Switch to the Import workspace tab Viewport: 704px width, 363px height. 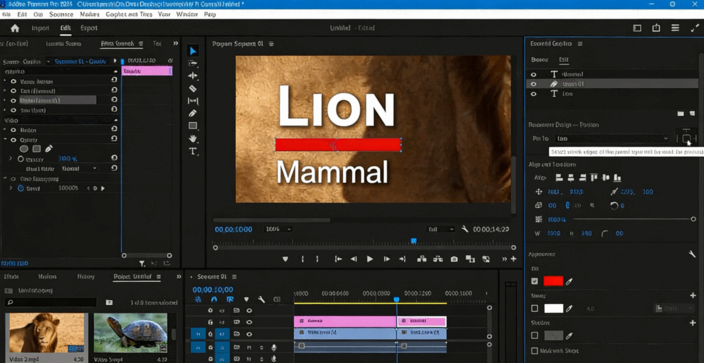[40, 28]
